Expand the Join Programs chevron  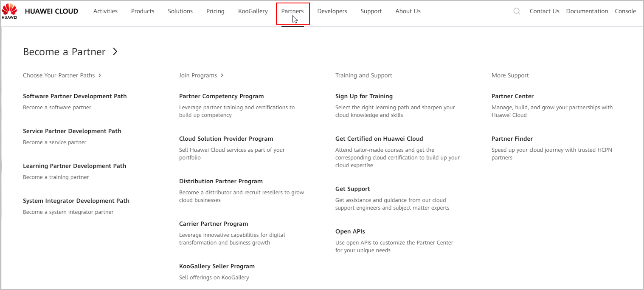(222, 75)
